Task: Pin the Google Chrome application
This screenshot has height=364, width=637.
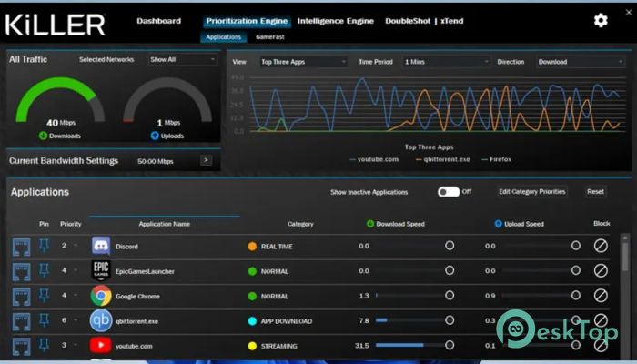Action: 44,296
